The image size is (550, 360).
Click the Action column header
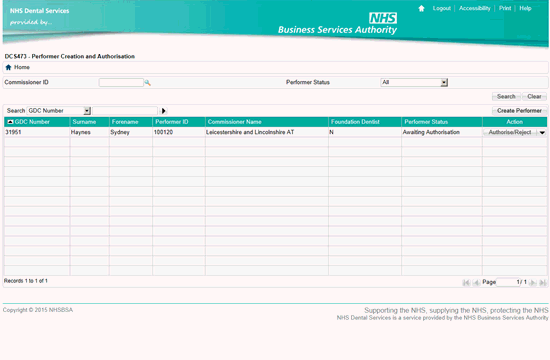(514, 122)
